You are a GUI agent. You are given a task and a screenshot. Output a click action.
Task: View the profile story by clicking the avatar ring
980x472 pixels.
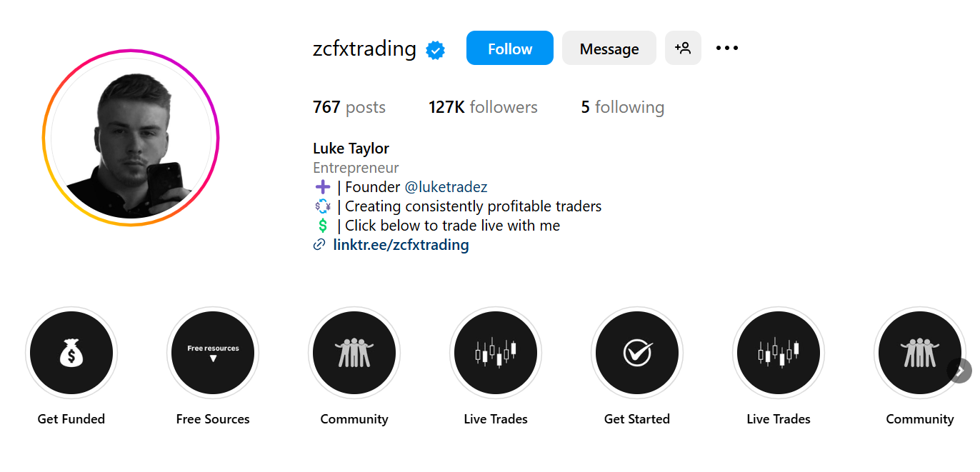(x=131, y=139)
